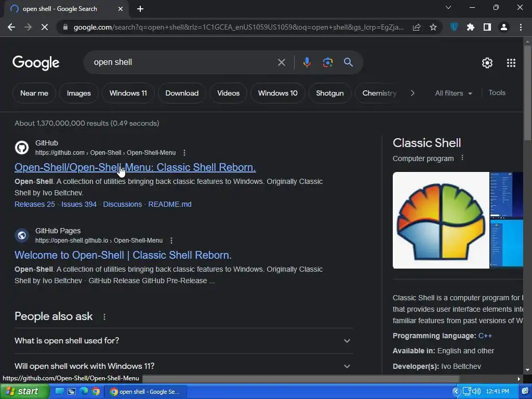Select the Windows 11 chip

pyautogui.click(x=128, y=93)
